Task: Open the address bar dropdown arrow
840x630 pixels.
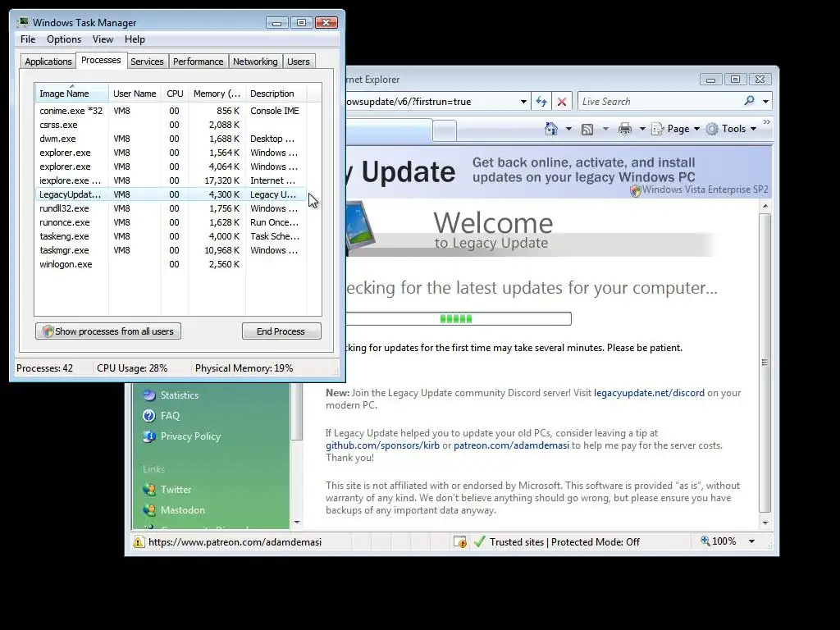Action: pyautogui.click(x=523, y=101)
